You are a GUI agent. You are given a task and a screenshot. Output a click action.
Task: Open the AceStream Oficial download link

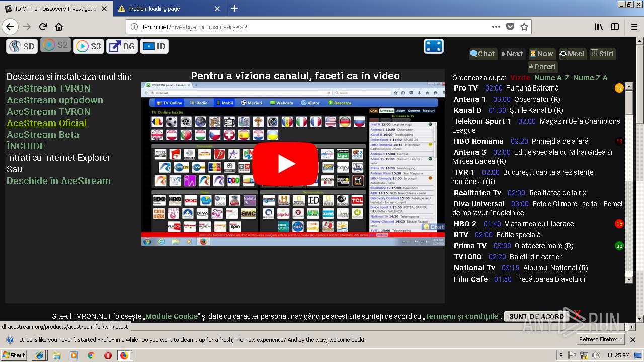(x=46, y=123)
